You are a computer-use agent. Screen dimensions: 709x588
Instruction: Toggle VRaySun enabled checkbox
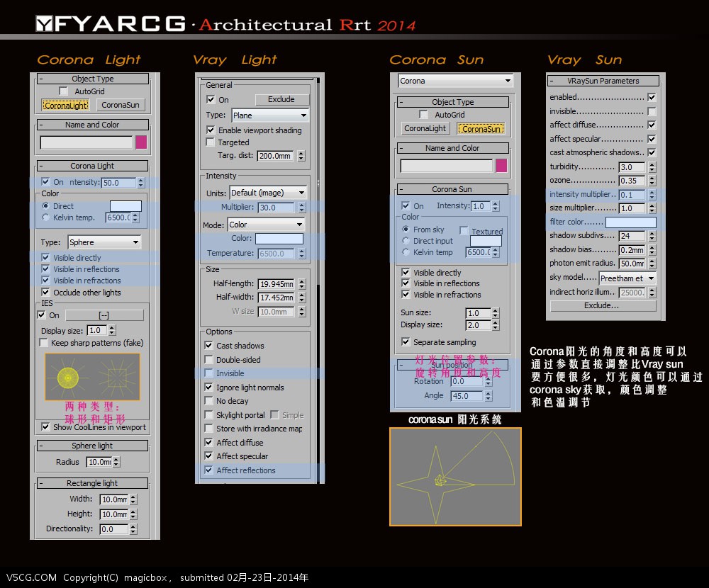pos(652,97)
